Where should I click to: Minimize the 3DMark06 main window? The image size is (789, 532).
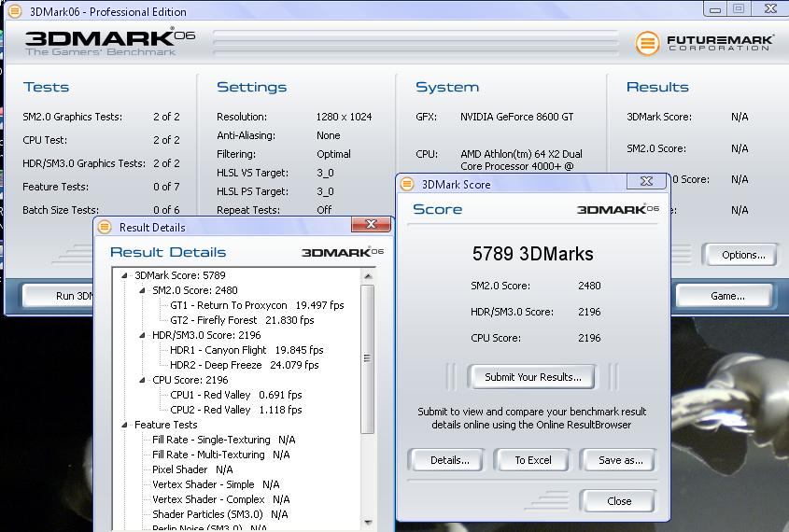[715, 8]
